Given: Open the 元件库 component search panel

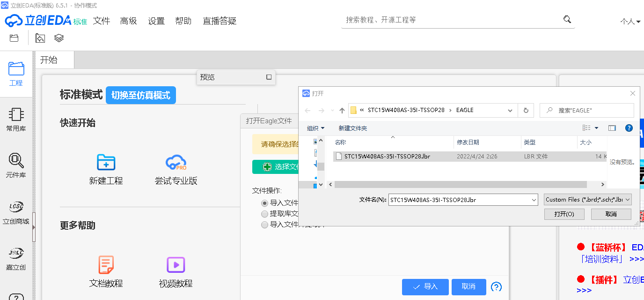Looking at the screenshot, I should [x=16, y=164].
